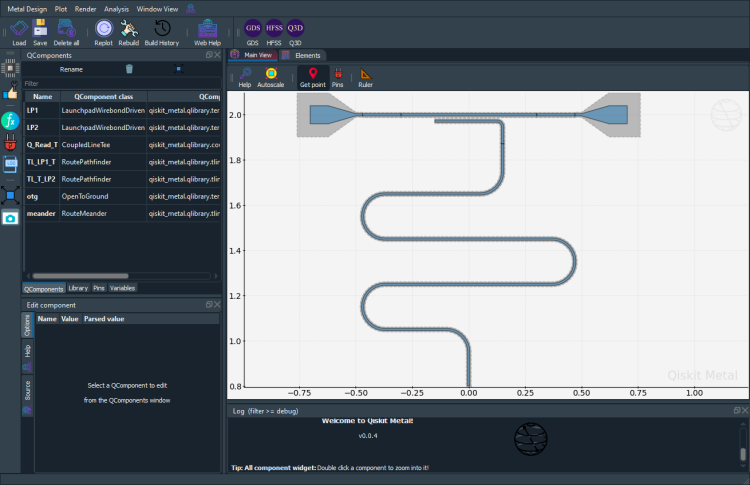The width and height of the screenshot is (750, 485).
Task: Open the Plot menu
Action: [x=61, y=9]
